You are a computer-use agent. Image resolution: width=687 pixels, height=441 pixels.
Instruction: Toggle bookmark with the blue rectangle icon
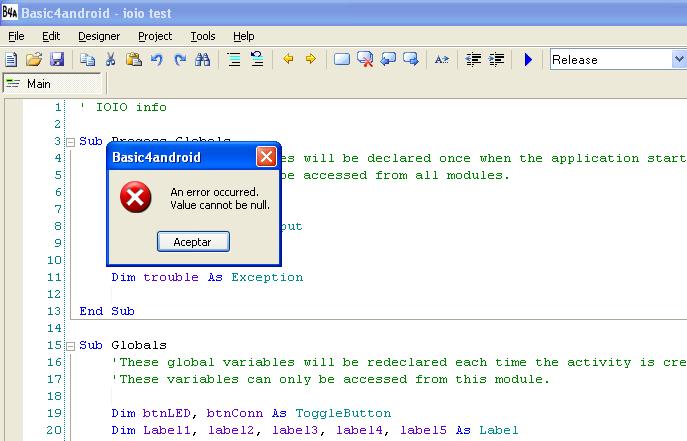[342, 59]
